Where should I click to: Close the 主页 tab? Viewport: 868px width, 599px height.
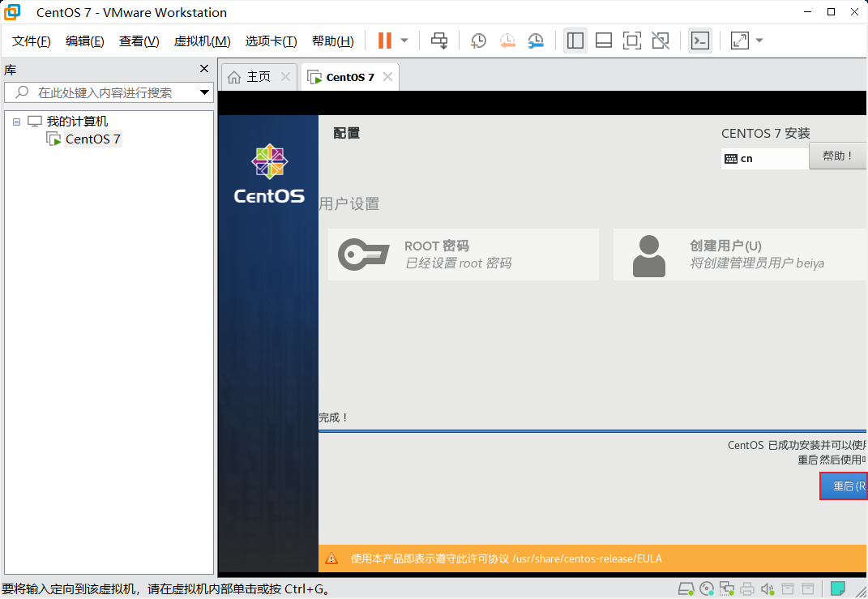click(x=285, y=77)
